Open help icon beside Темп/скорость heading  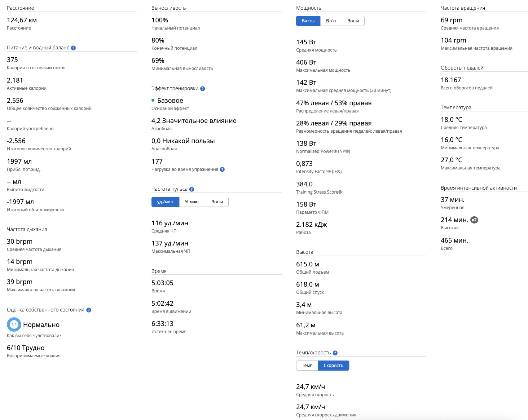(x=335, y=353)
